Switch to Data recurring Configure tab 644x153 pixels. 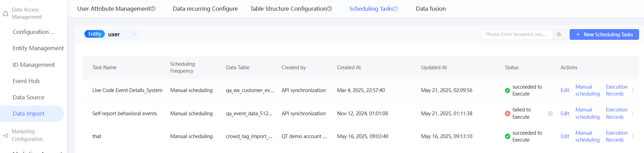pyautogui.click(x=205, y=9)
